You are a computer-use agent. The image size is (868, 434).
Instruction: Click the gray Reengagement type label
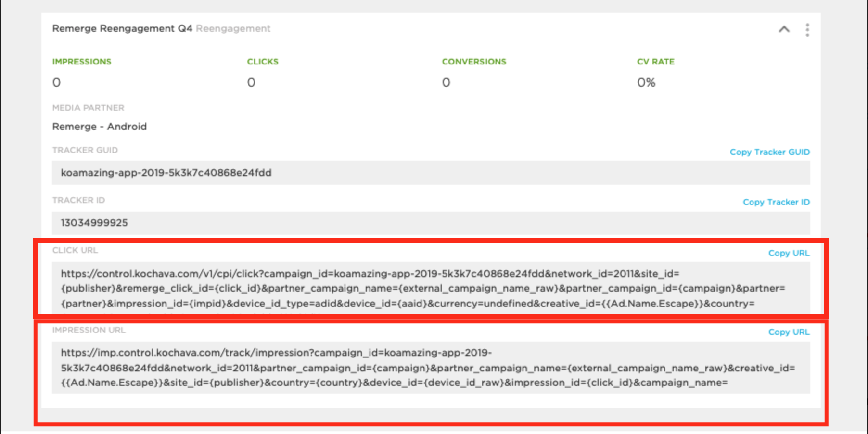click(x=233, y=28)
